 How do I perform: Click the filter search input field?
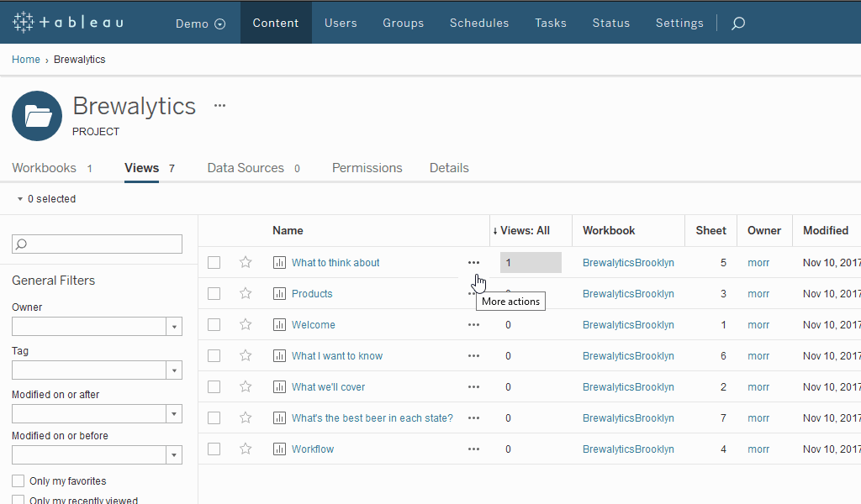(x=97, y=244)
